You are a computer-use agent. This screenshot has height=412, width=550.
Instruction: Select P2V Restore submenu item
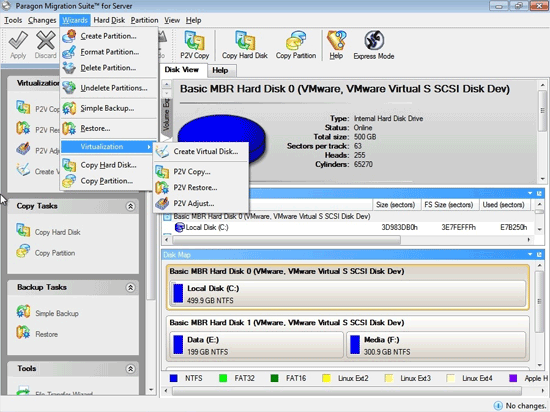click(201, 188)
